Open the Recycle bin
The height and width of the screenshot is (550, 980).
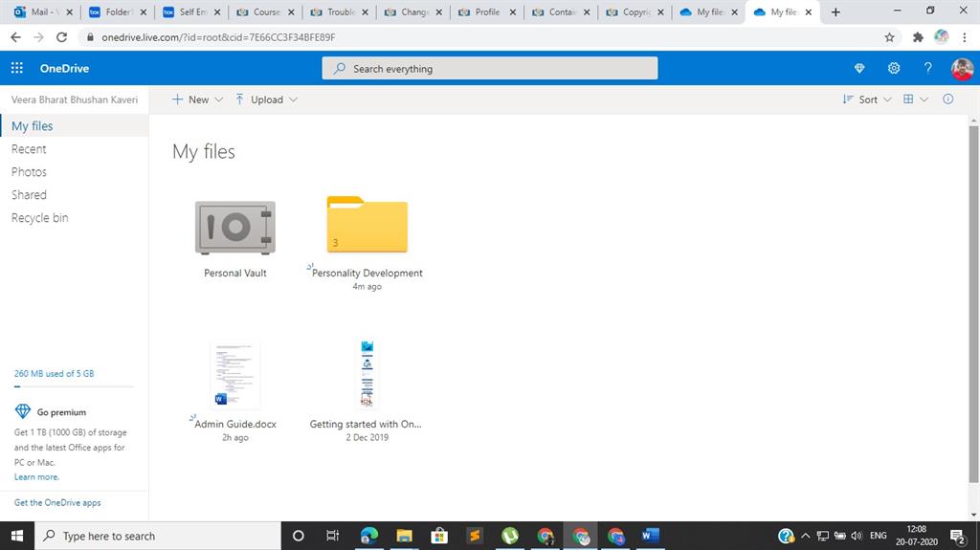pos(39,217)
